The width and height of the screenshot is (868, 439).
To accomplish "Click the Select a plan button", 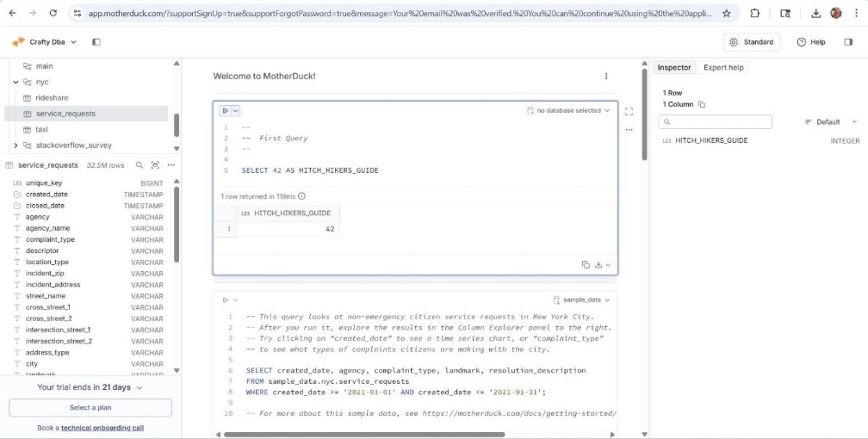I will (90, 407).
